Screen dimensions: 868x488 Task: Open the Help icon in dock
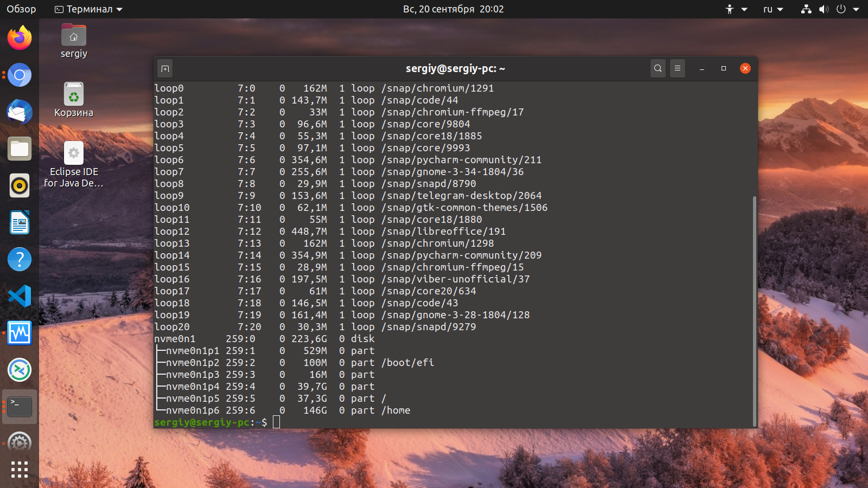tap(20, 259)
